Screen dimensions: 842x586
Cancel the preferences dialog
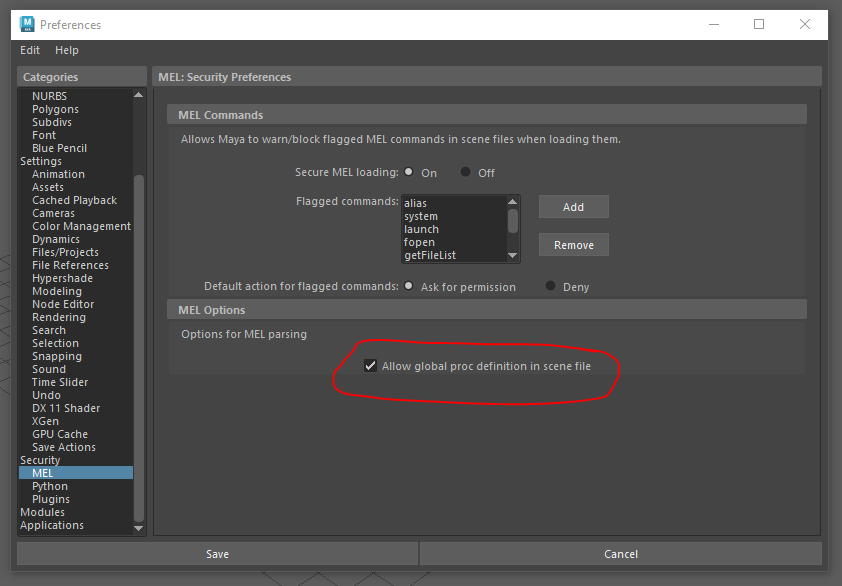pyautogui.click(x=620, y=553)
